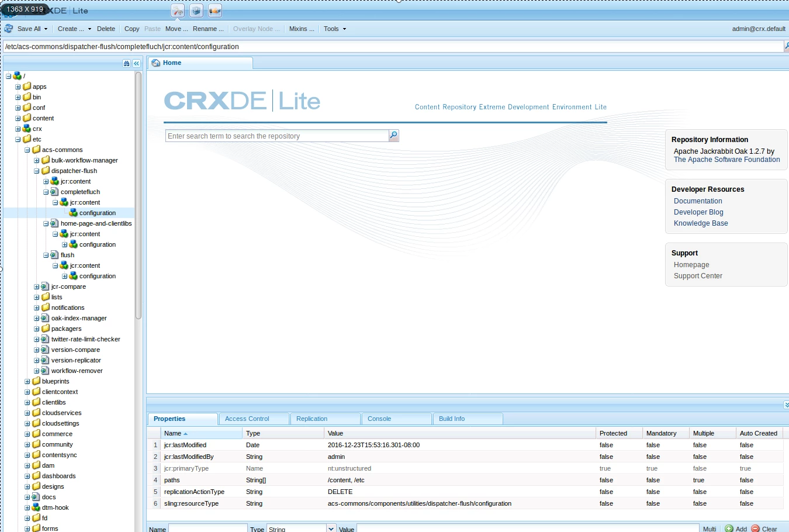Sort by the Name column header
Image resolution: width=789 pixels, height=532 pixels.
pyautogui.click(x=202, y=433)
